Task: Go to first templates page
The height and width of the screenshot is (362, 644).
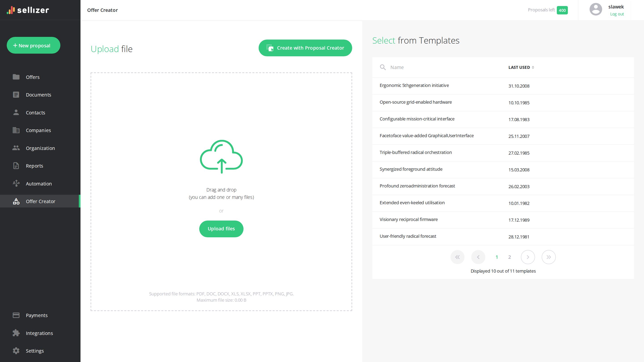Action: [x=457, y=257]
